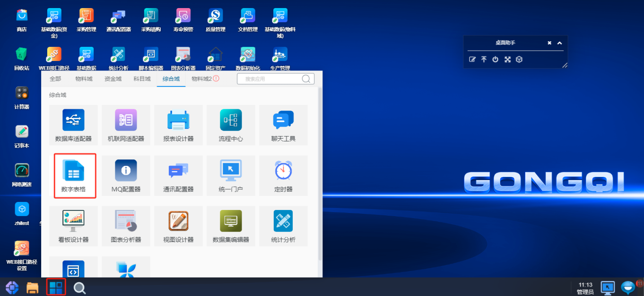Switch to the 科目域 tab
Viewport: 644px width, 296px height.
pyautogui.click(x=142, y=79)
